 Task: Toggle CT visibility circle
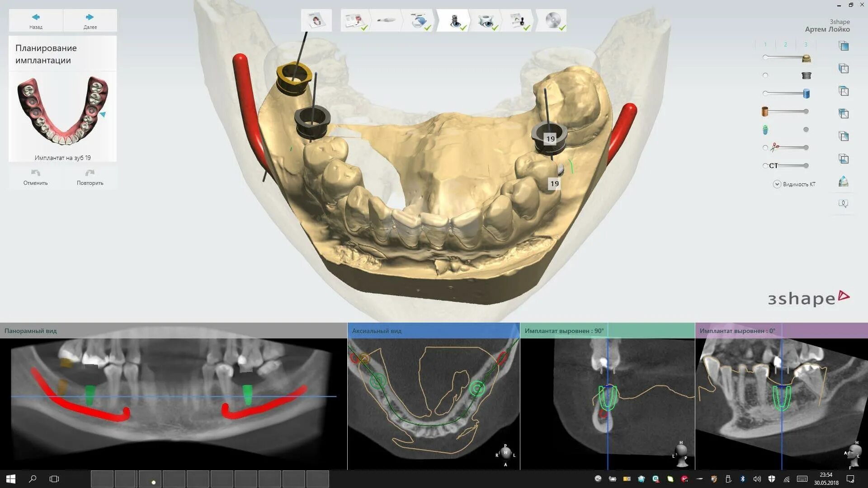[765, 166]
